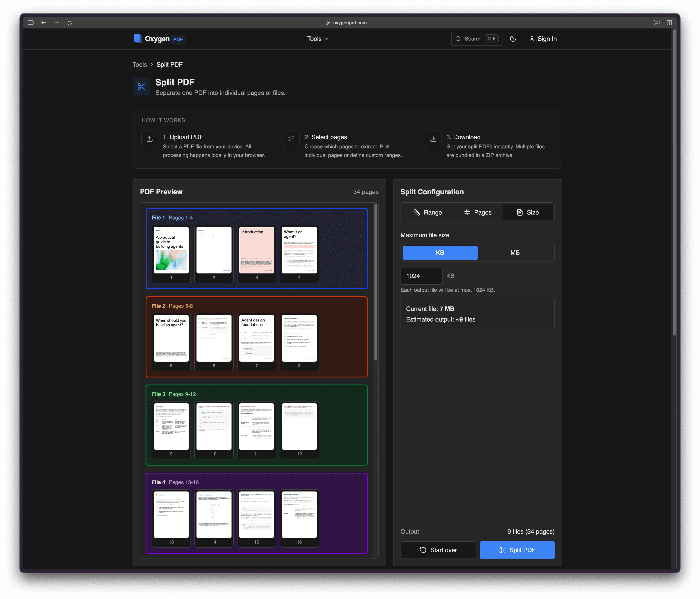Select the KB unit option

pyautogui.click(x=440, y=252)
